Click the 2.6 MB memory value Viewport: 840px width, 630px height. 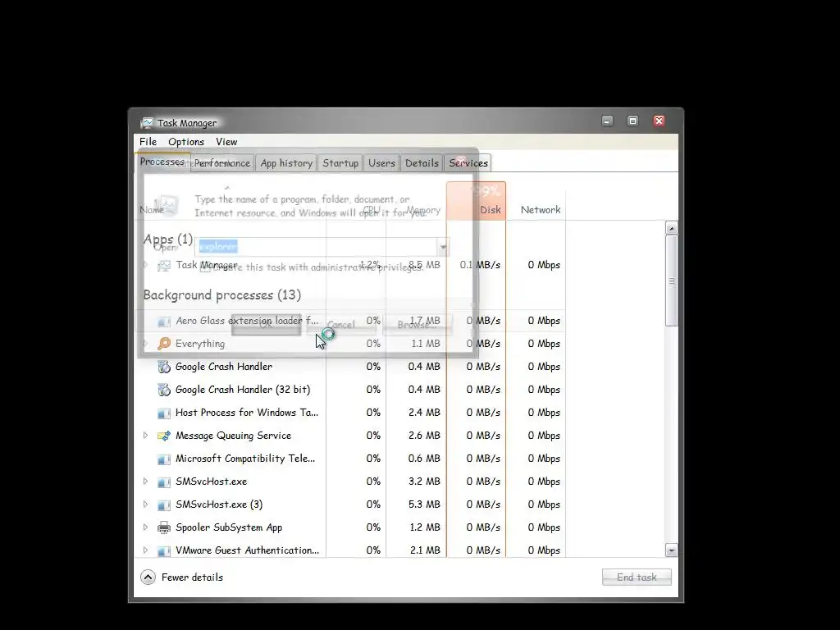tap(424, 436)
